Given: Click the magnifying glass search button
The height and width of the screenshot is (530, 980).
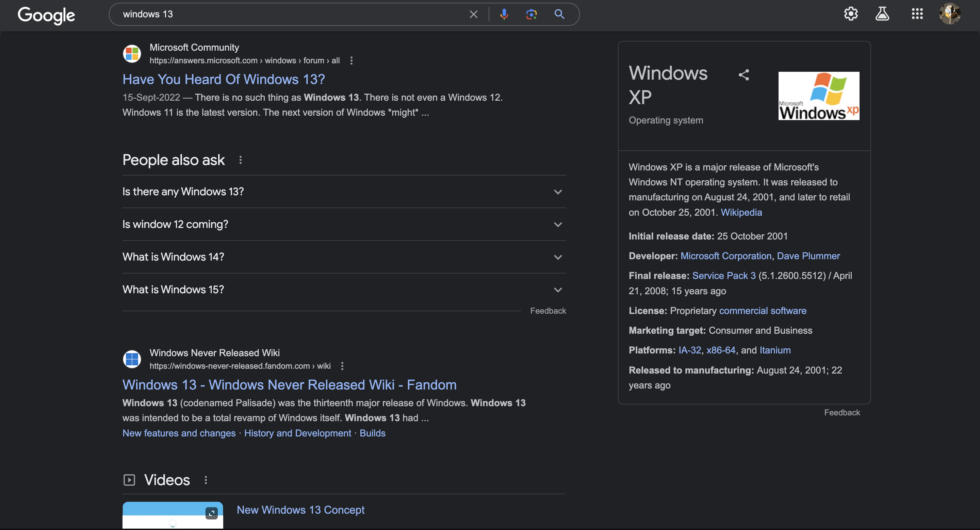Looking at the screenshot, I should tap(559, 14).
